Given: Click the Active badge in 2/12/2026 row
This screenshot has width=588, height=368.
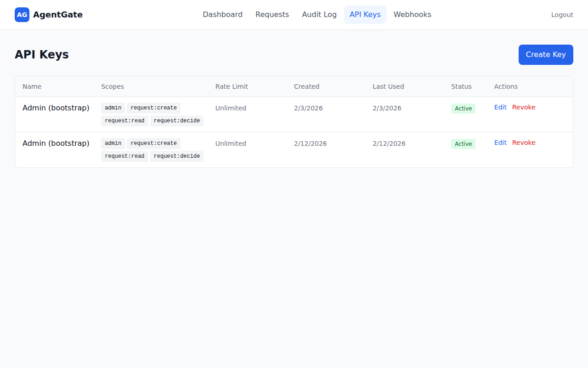Looking at the screenshot, I should tap(463, 144).
